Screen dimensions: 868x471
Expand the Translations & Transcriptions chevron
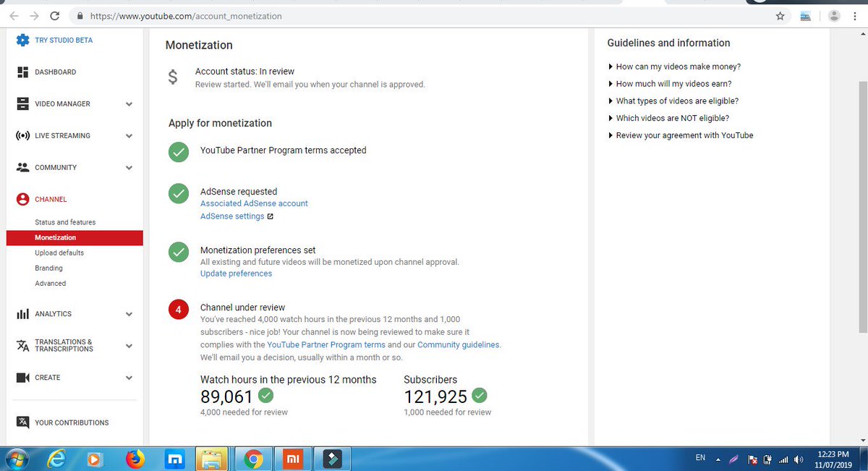[x=129, y=346]
